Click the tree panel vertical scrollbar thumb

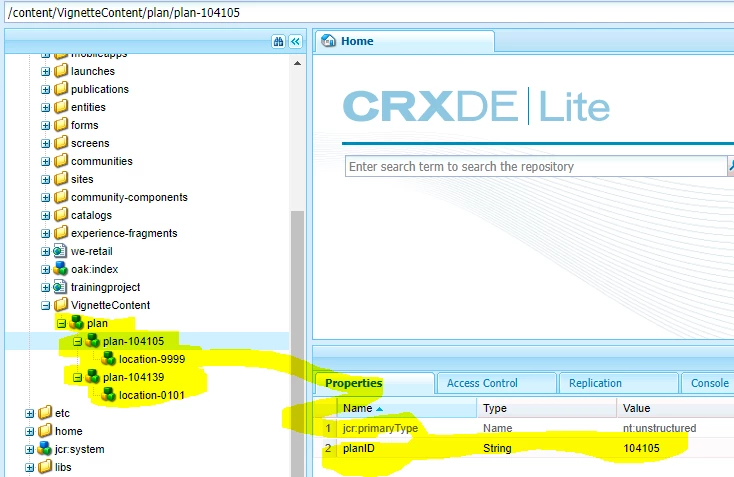(x=297, y=343)
